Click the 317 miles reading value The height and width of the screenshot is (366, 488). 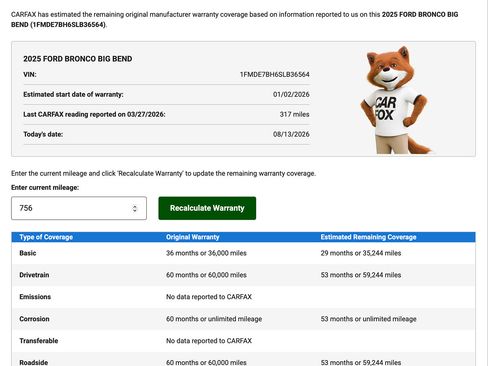[294, 114]
